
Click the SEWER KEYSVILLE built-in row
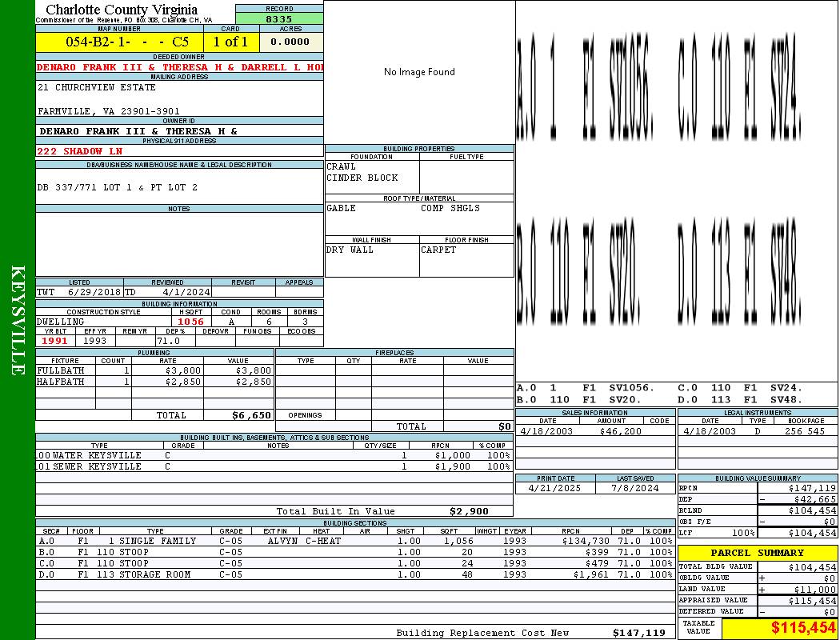274,467
